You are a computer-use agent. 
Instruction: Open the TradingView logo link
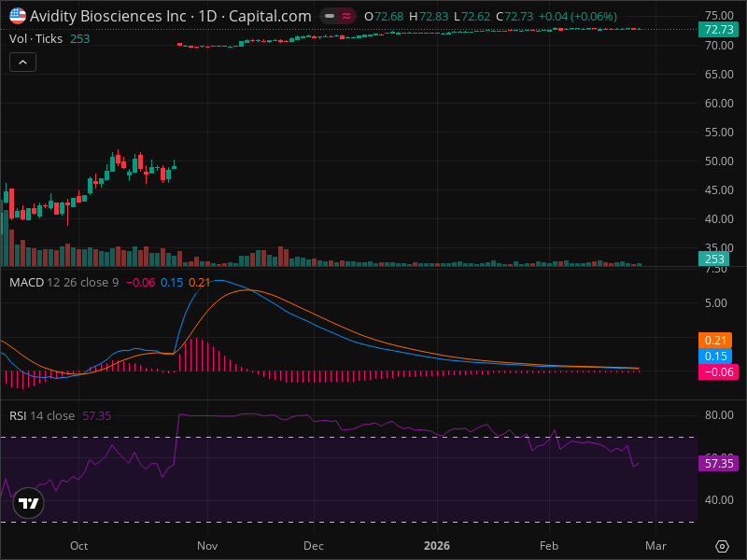(x=29, y=503)
